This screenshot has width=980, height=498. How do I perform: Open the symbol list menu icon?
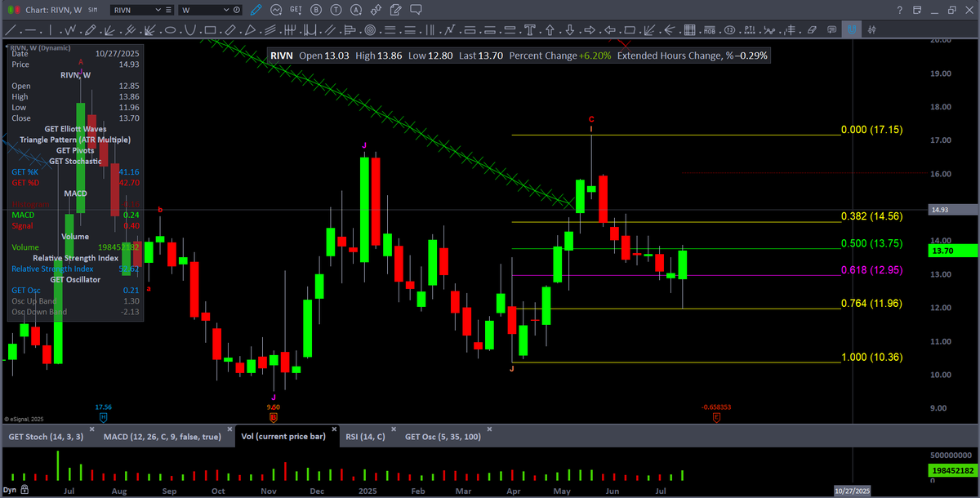(x=168, y=10)
